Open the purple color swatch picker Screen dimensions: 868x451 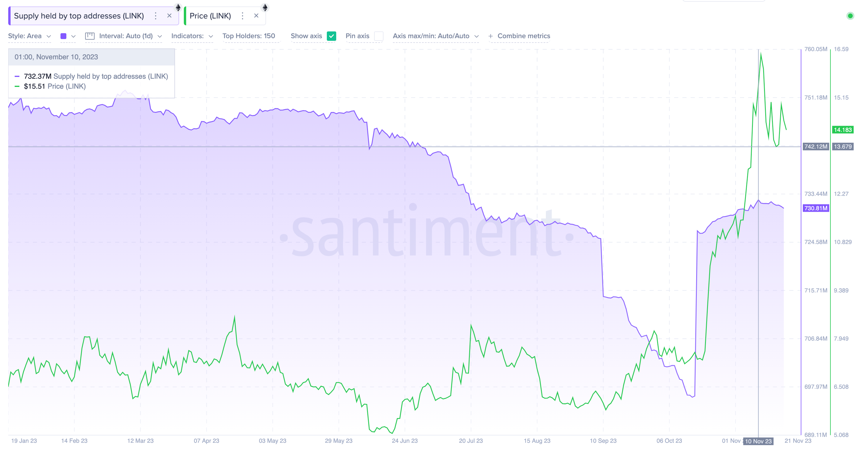(x=63, y=36)
